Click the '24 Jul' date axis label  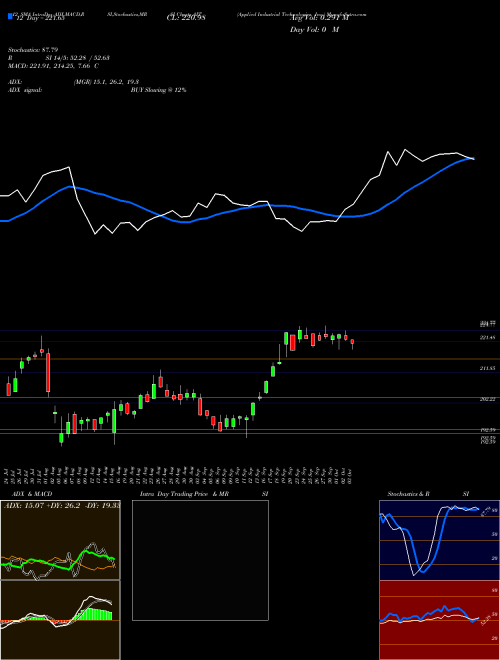click(8, 474)
